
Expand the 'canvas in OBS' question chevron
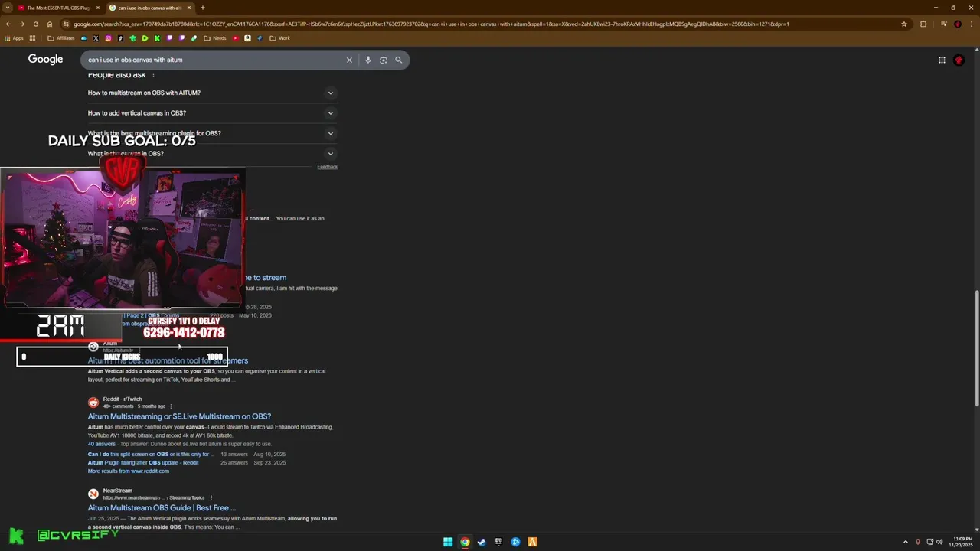click(x=331, y=154)
